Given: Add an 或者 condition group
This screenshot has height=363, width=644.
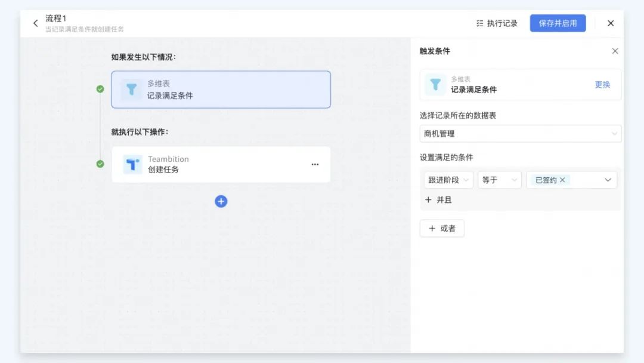Looking at the screenshot, I should click(442, 228).
